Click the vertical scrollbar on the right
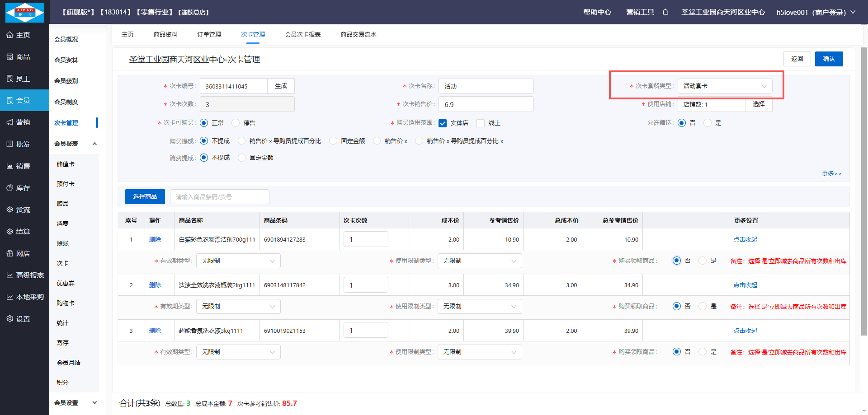Viewport: 868px width, 415px height. (864, 190)
